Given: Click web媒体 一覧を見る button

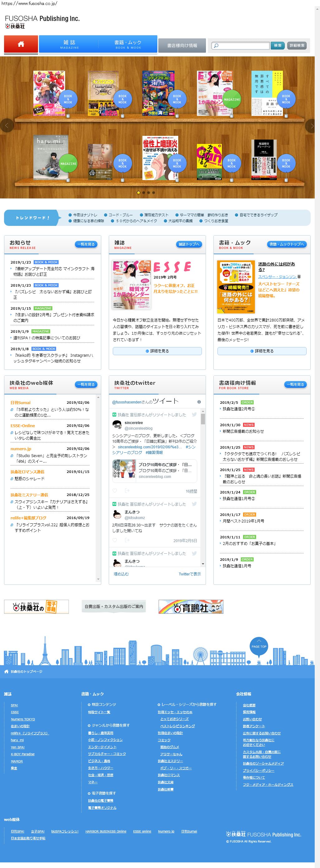Looking at the screenshot, I should coord(86,384).
